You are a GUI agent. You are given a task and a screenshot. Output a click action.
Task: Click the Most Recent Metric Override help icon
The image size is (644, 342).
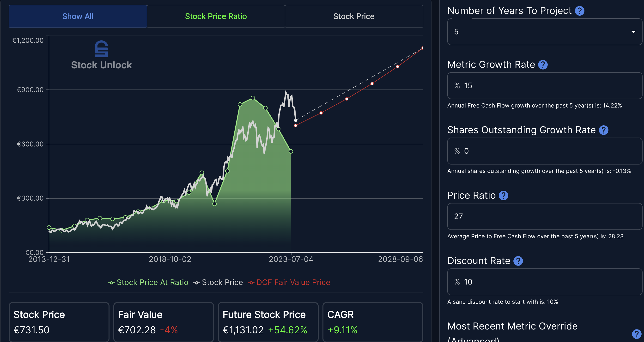point(636,334)
